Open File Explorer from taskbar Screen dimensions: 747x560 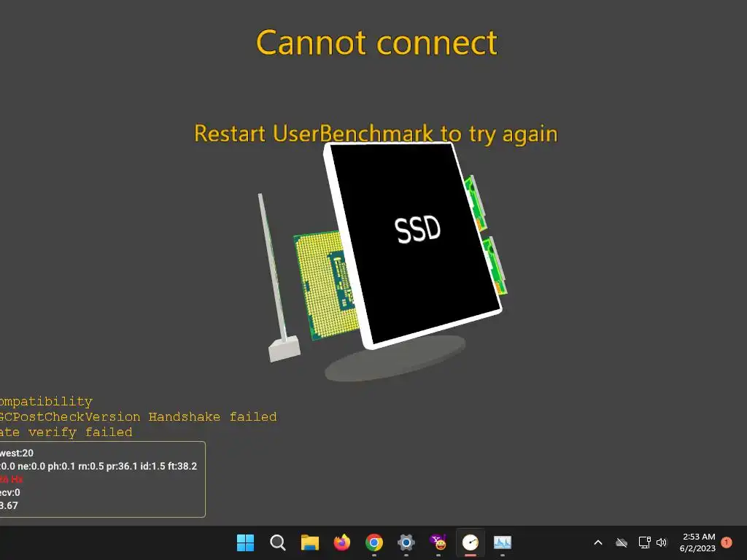(309, 542)
